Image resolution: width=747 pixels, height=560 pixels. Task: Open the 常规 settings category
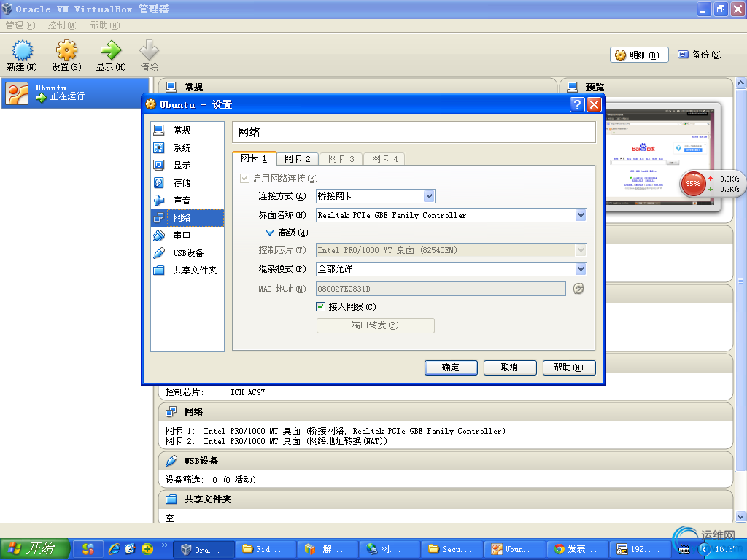click(187, 130)
